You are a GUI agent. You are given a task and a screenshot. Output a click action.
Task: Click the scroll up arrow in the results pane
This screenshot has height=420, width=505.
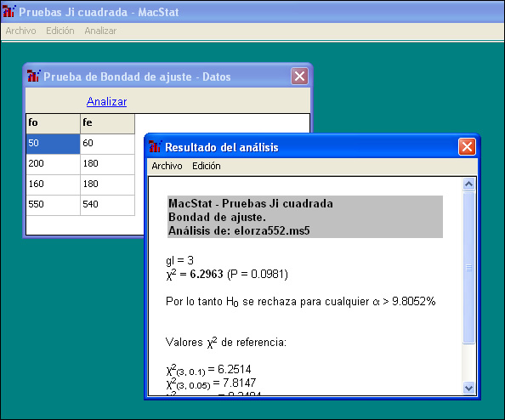pyautogui.click(x=468, y=184)
